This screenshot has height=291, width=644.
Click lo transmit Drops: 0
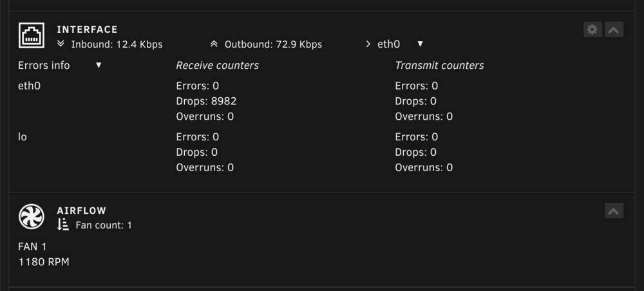coord(415,153)
